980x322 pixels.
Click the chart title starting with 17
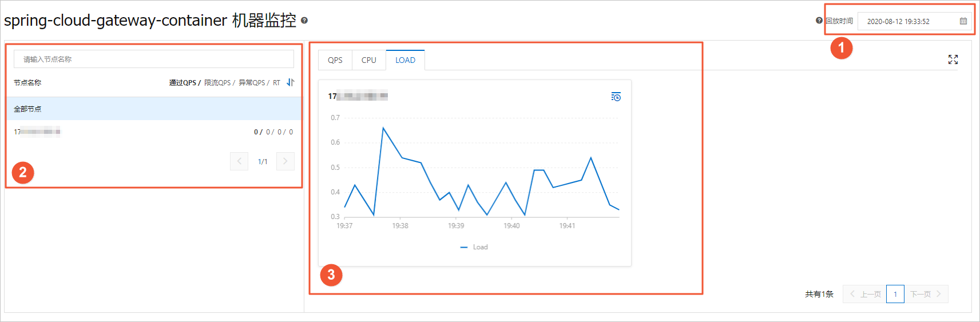point(358,96)
